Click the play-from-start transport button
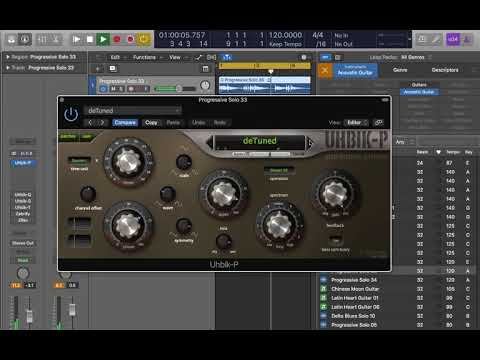 [76, 39]
